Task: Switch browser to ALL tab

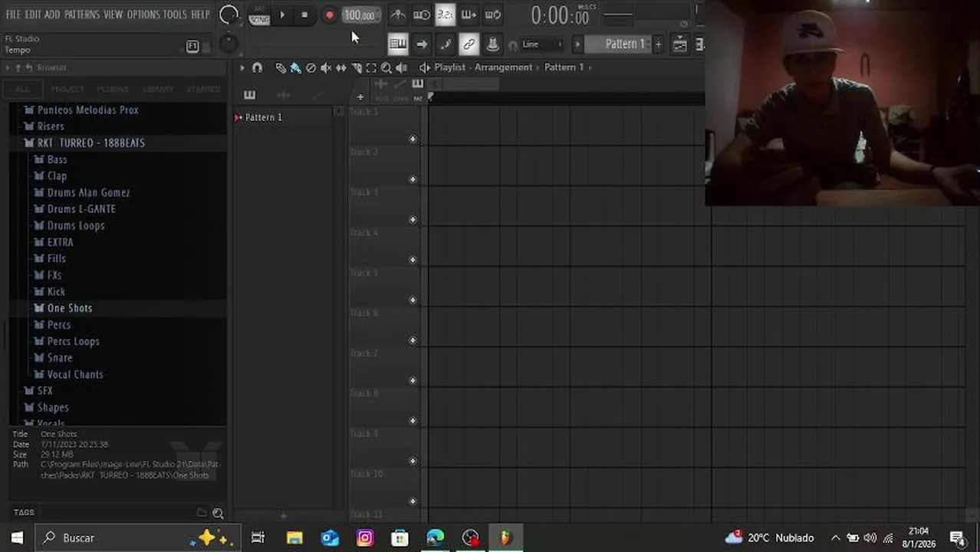Action: [x=23, y=89]
